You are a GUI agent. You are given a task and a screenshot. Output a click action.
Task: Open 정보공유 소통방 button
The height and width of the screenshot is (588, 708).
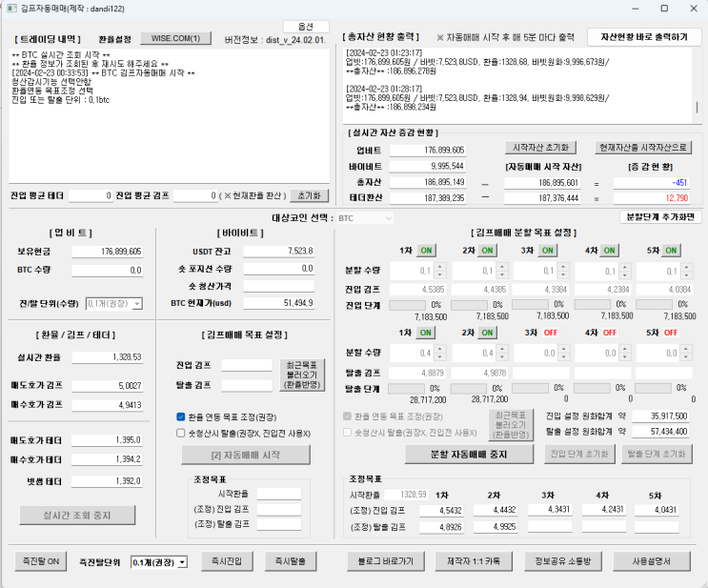(x=562, y=561)
